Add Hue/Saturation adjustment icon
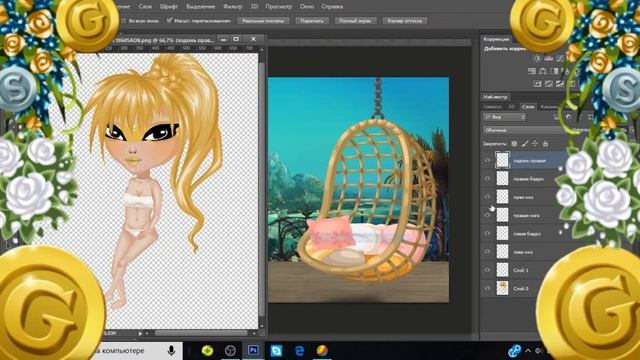Image resolution: width=640 pixels, height=360 pixels. coord(532,71)
